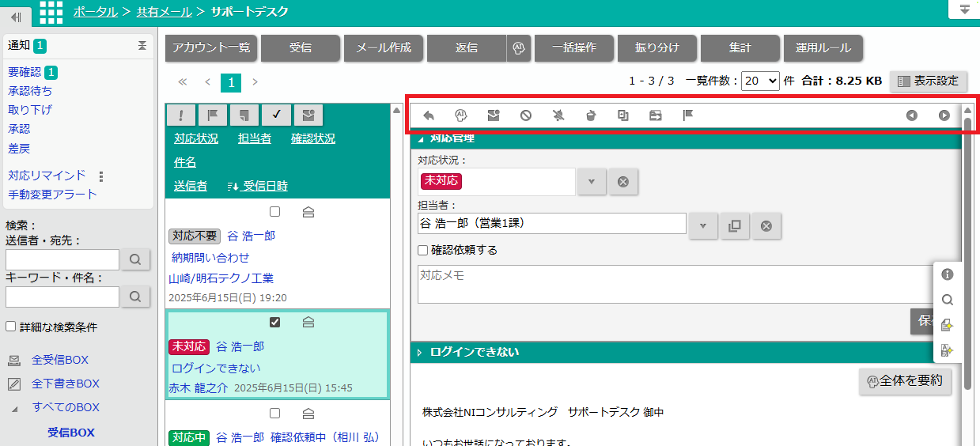This screenshot has height=446, width=980.
Task: Click the reply arrow icon in mail toolbar
Action: coord(429,115)
